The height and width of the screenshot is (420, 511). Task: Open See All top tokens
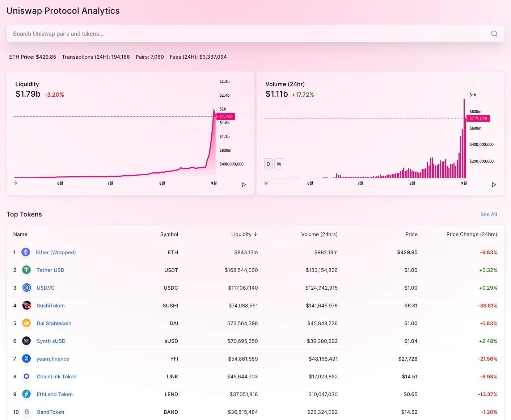[489, 214]
